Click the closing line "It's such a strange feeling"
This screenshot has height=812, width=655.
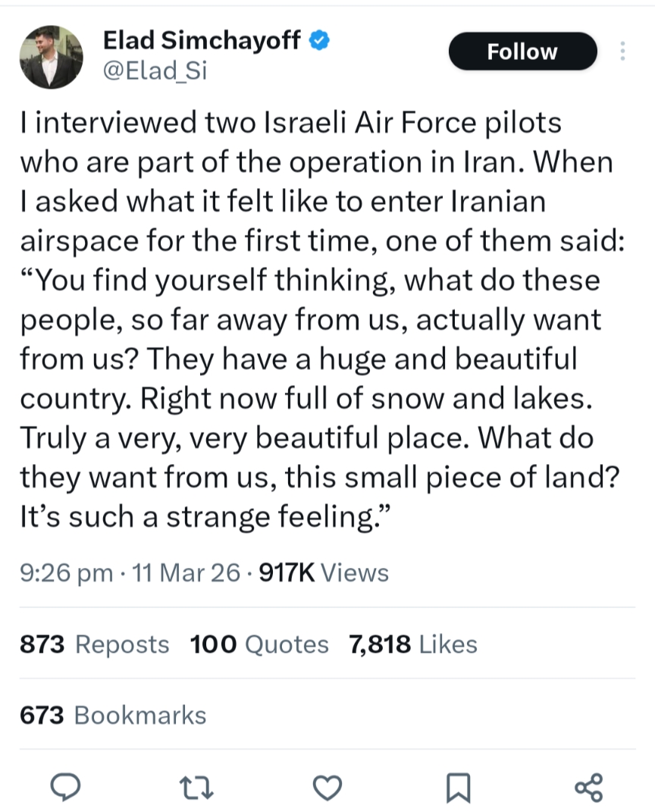pyautogui.click(x=205, y=518)
